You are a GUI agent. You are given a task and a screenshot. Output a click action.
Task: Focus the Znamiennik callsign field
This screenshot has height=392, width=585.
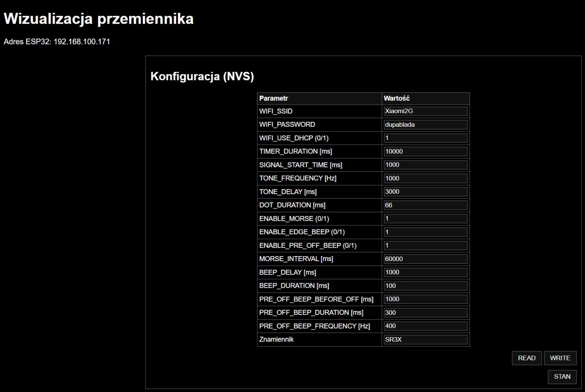[x=425, y=339]
